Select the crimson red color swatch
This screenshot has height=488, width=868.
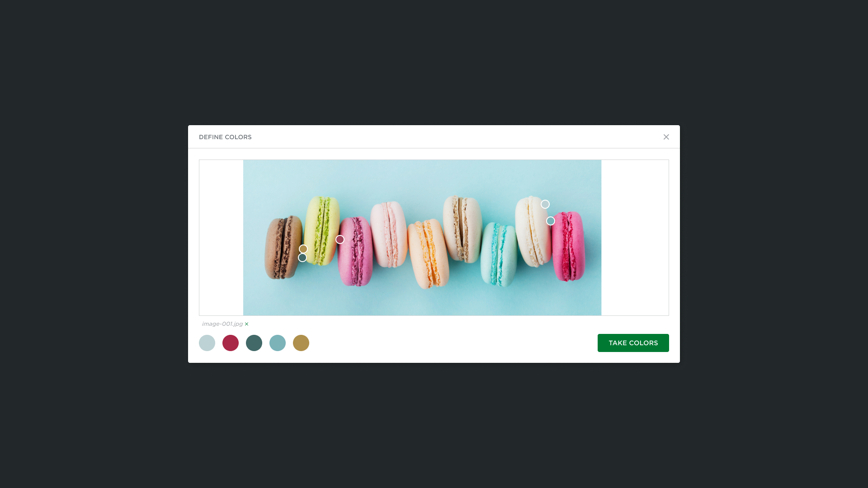click(231, 343)
